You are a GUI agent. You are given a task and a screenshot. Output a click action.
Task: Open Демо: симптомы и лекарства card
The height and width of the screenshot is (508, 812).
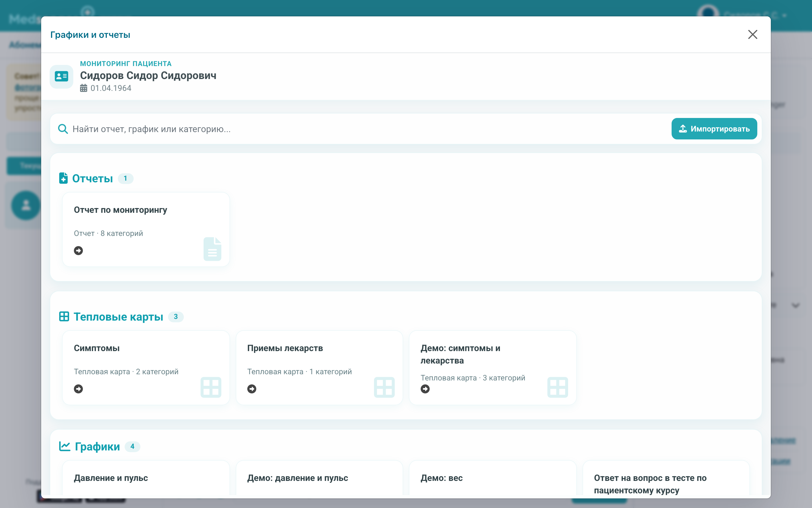tap(493, 367)
